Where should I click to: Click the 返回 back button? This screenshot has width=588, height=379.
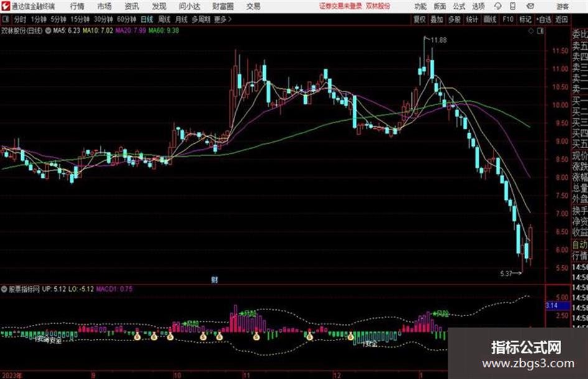tap(561, 19)
